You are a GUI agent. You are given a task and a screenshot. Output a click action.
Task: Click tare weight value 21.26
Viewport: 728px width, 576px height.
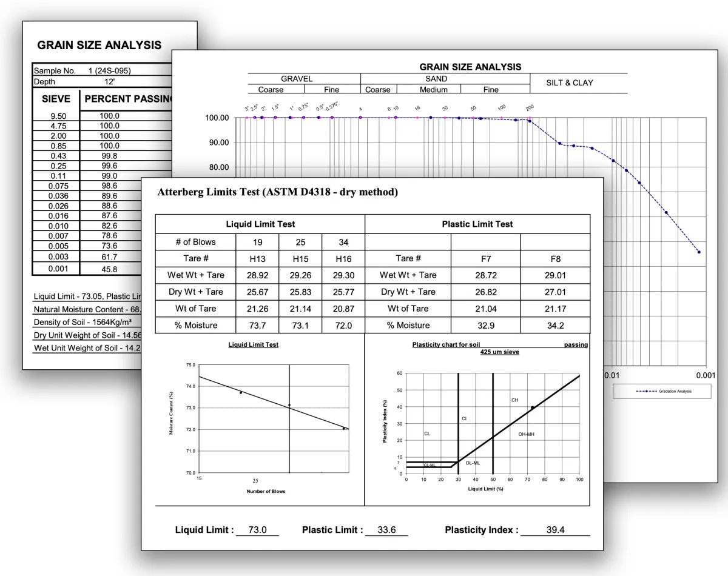click(x=258, y=309)
